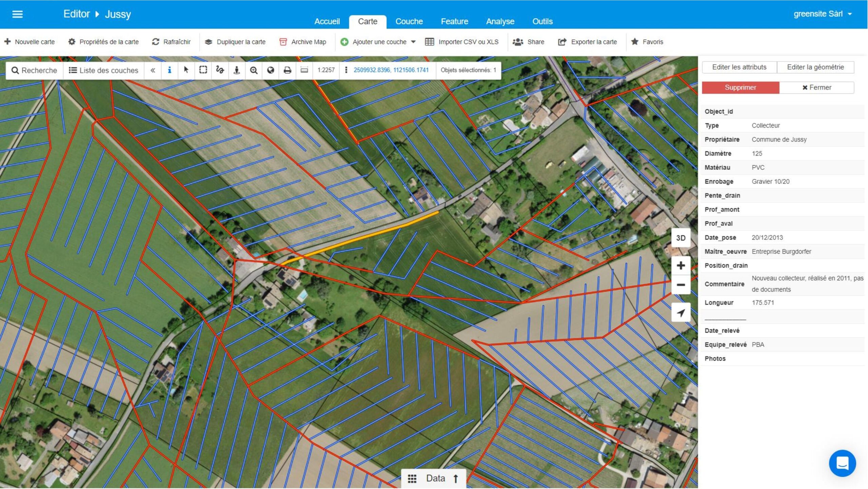
Task: Click Nouvelle carte to create map
Action: click(29, 42)
